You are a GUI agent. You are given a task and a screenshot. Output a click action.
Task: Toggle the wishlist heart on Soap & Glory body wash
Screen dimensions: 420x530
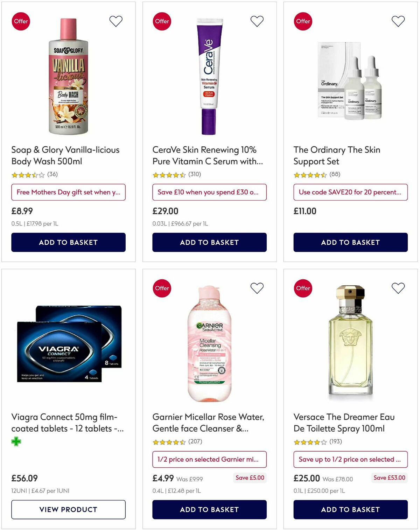click(x=116, y=21)
